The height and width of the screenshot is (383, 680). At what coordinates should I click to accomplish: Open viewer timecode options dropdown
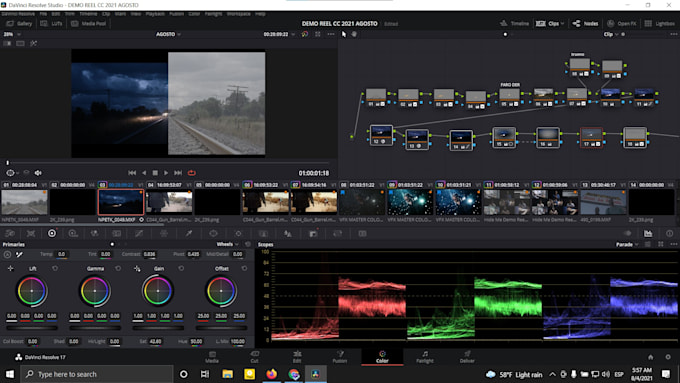tap(294, 34)
